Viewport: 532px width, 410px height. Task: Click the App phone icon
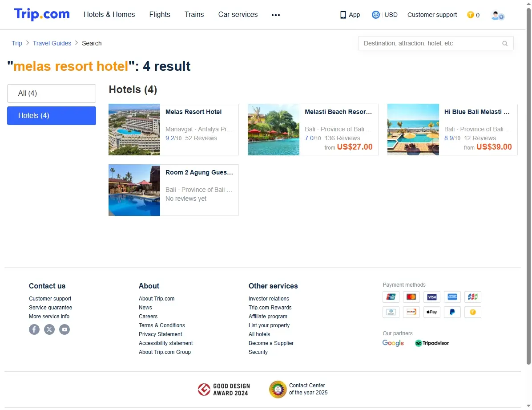point(343,15)
